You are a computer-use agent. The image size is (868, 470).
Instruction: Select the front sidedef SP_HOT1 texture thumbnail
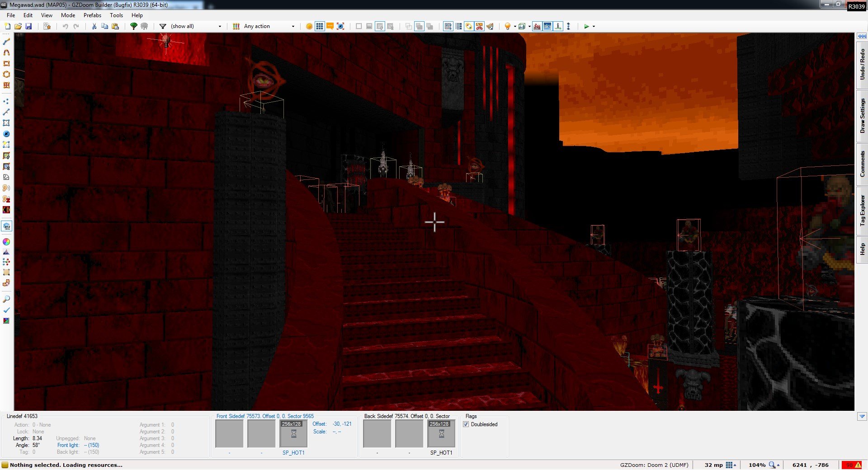click(x=293, y=434)
